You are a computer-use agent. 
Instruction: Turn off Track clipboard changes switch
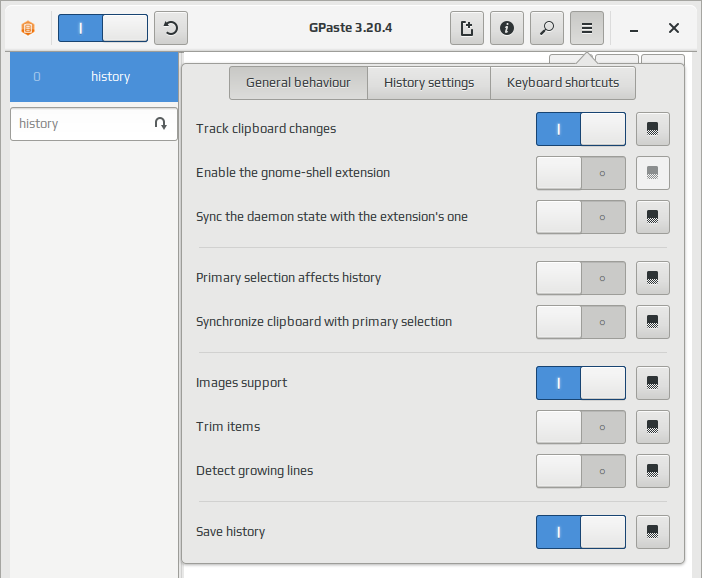581,129
